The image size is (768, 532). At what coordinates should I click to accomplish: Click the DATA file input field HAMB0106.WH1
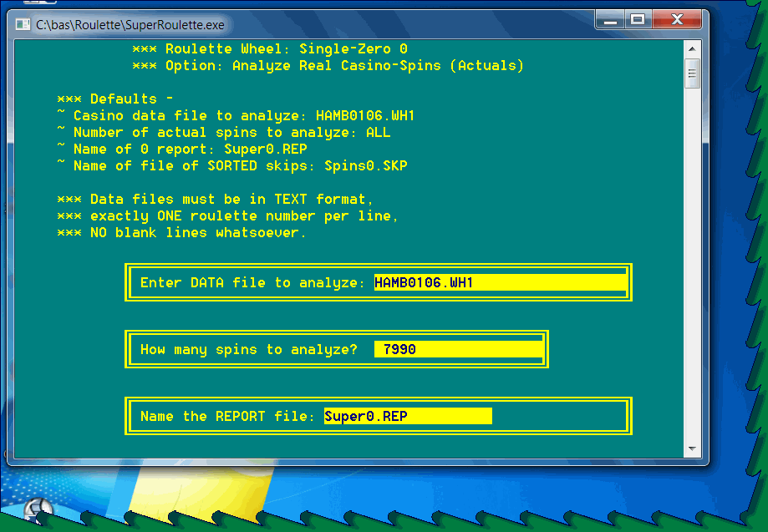[x=500, y=282]
